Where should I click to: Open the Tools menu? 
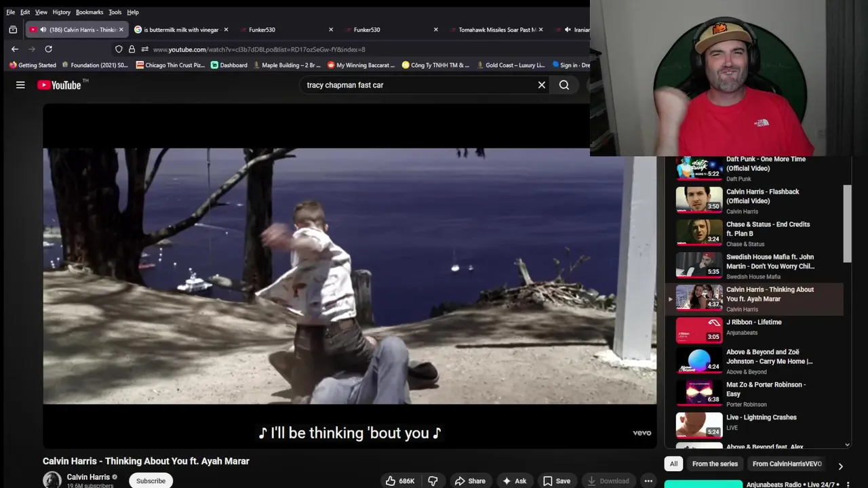pos(115,12)
